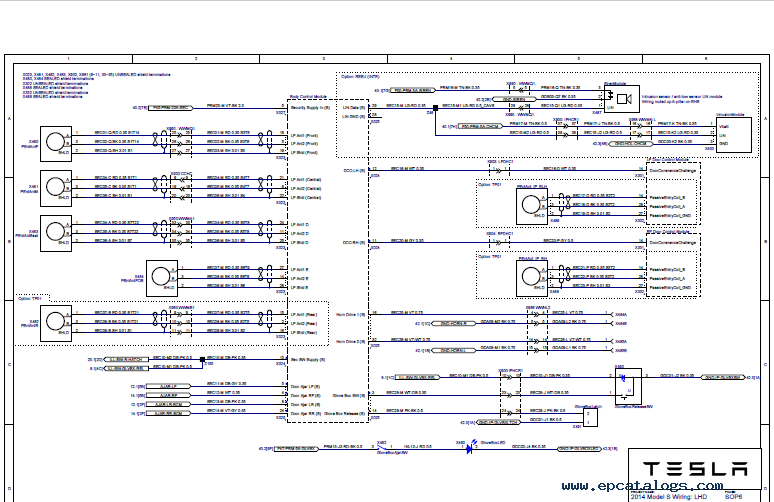
Task: Click row marker A on left border
Action: (9, 119)
